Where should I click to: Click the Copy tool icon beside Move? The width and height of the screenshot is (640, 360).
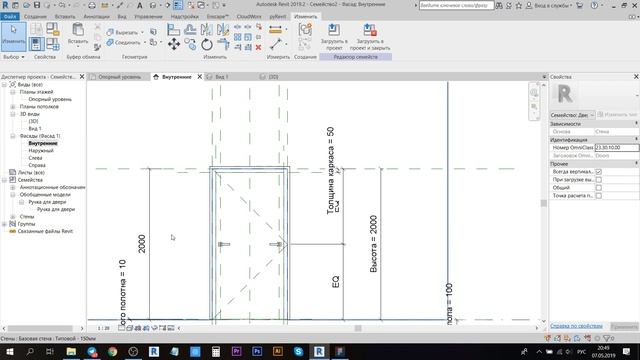pyautogui.click(x=190, y=44)
